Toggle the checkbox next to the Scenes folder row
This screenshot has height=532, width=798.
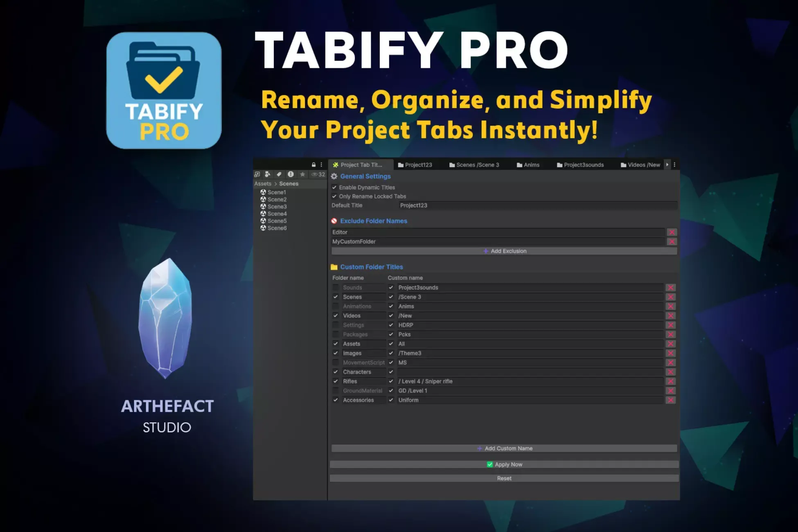click(336, 297)
